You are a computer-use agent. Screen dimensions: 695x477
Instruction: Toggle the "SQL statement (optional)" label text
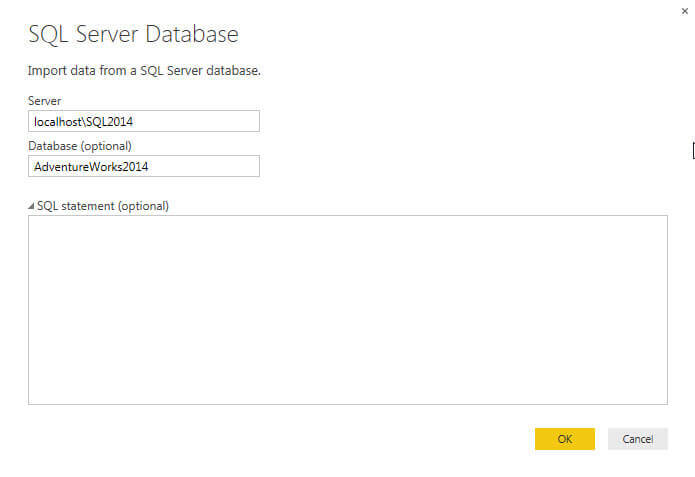103,206
